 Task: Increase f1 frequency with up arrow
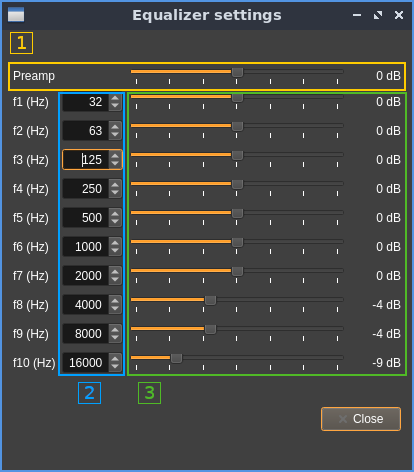(x=115, y=98)
